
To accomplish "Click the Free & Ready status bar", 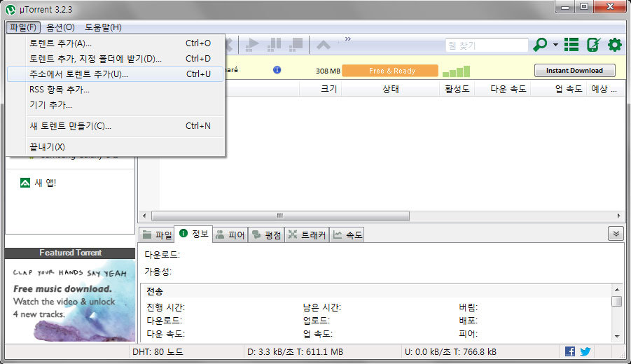I will [390, 71].
